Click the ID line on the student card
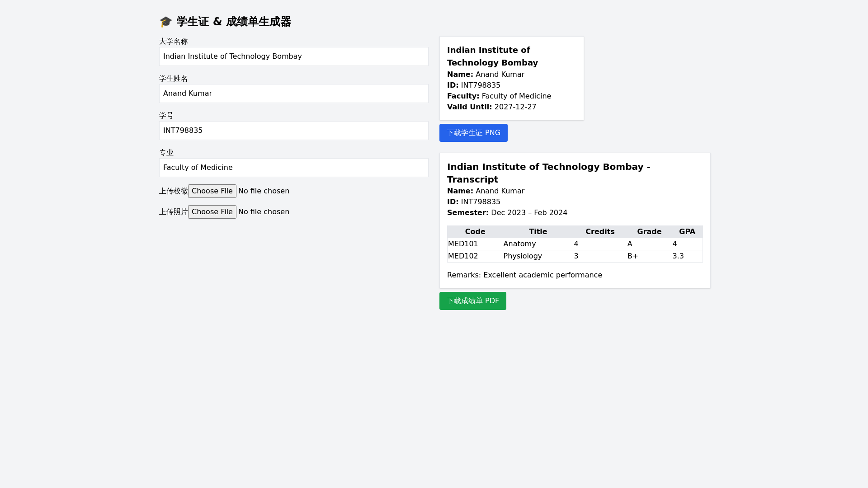 [474, 85]
